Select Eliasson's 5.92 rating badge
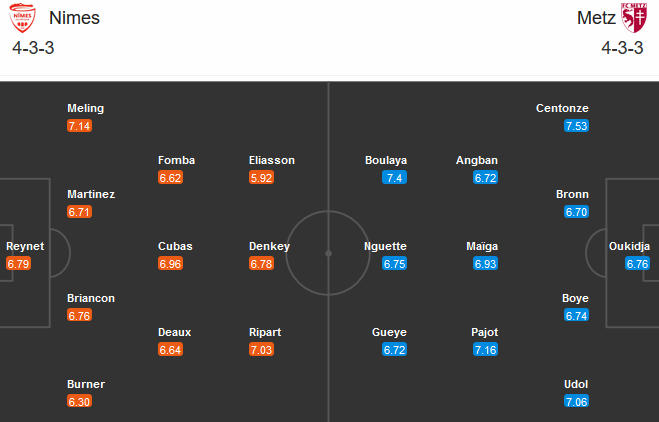Viewport: 659px width, 422px height. point(261,178)
